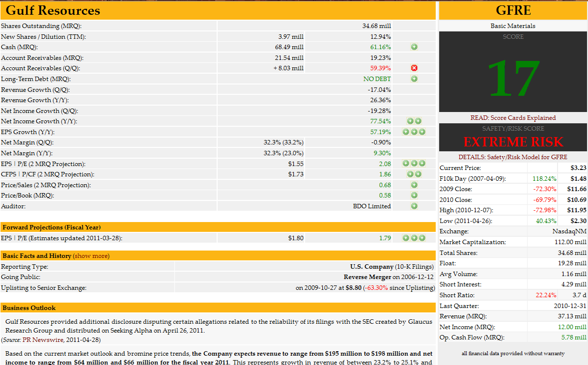Select the Business Outlook section header
Screen dimensions: 588x365
coord(29,308)
